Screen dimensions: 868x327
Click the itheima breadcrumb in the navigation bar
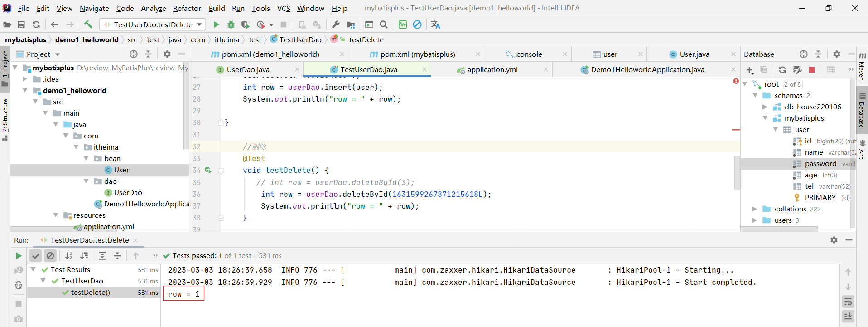tap(227, 39)
